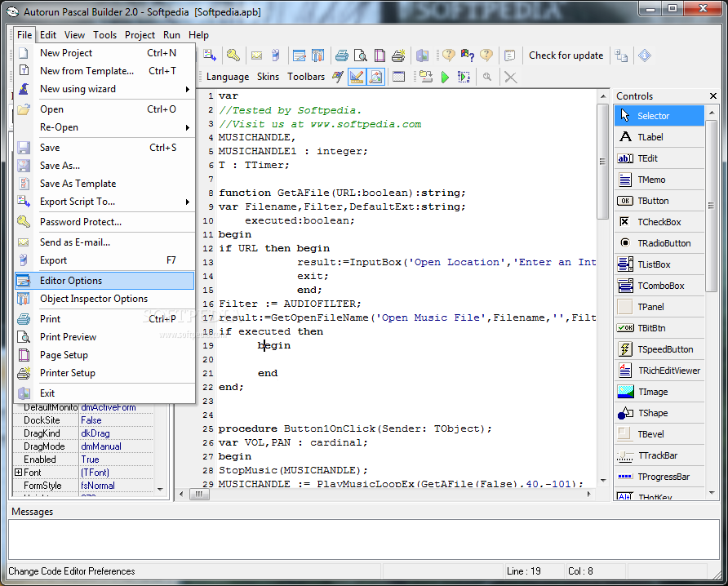Pick the TImage control
728x586 pixels.
click(659, 392)
